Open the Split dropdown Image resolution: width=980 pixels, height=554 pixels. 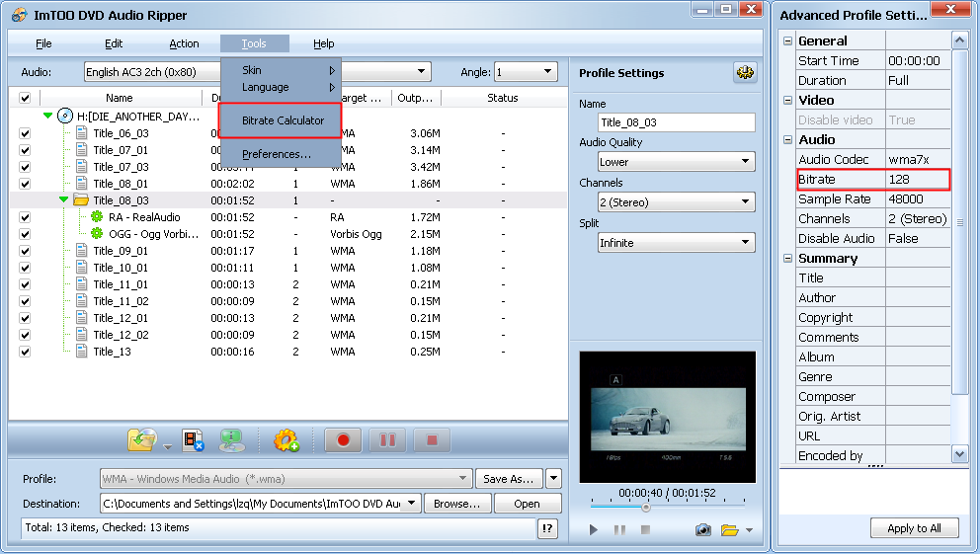coord(745,242)
